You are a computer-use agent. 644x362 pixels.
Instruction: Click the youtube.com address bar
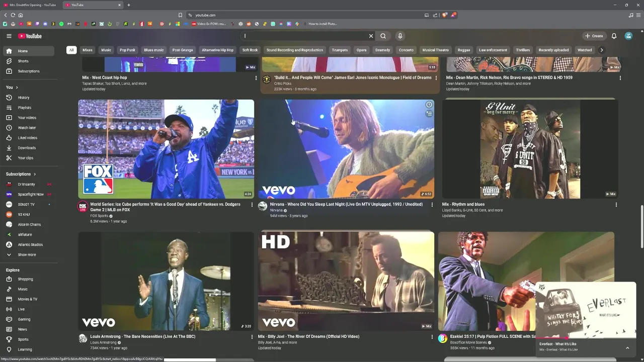tap(307, 15)
